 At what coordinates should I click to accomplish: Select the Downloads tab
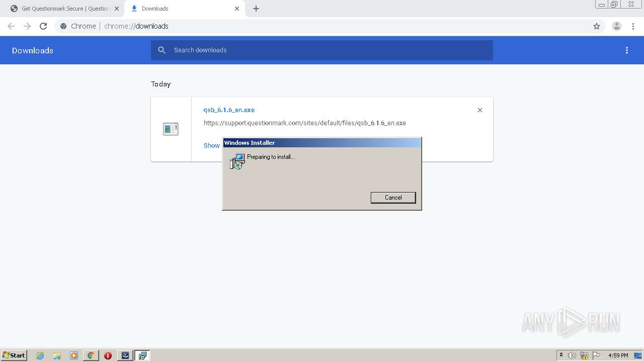(184, 9)
